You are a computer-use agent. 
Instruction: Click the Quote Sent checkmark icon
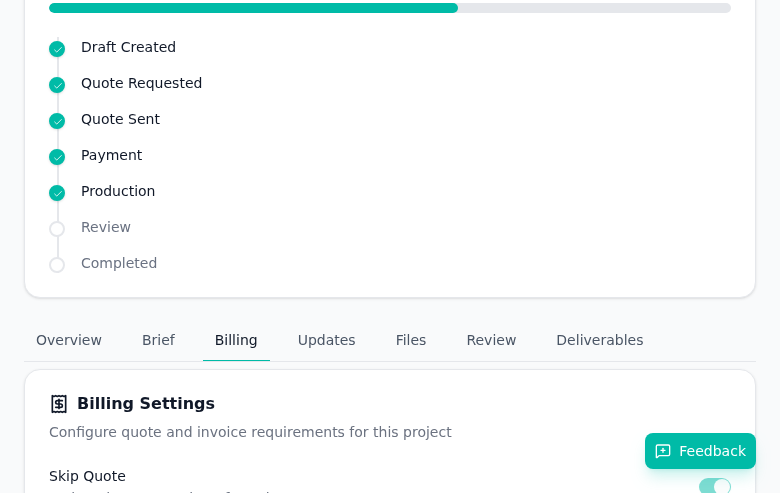point(57,121)
